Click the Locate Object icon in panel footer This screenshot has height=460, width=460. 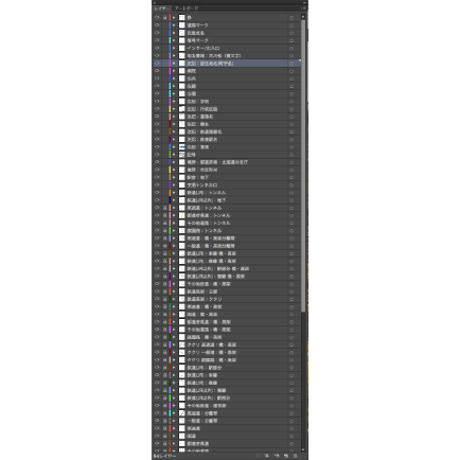[x=258, y=455]
